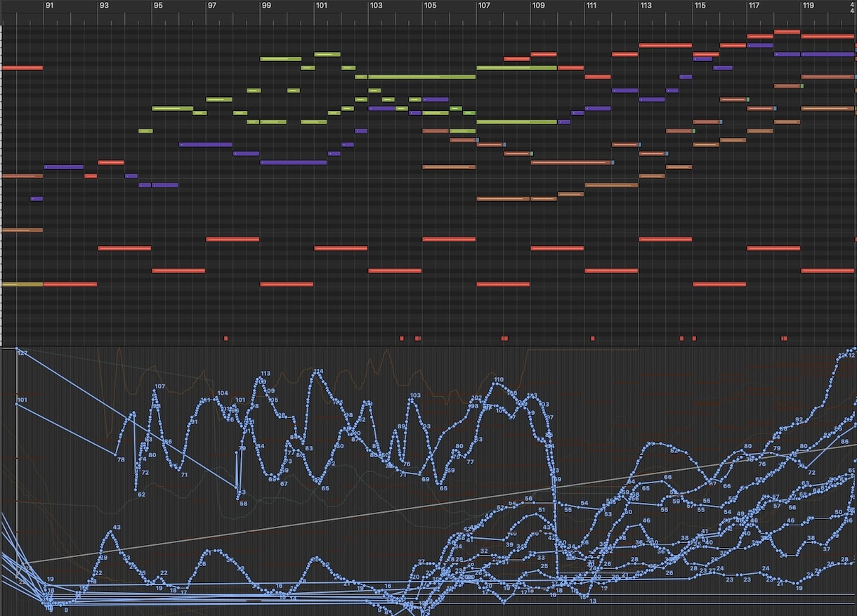Jump to bar 103 on the ruler
The image size is (857, 616).
[376, 6]
